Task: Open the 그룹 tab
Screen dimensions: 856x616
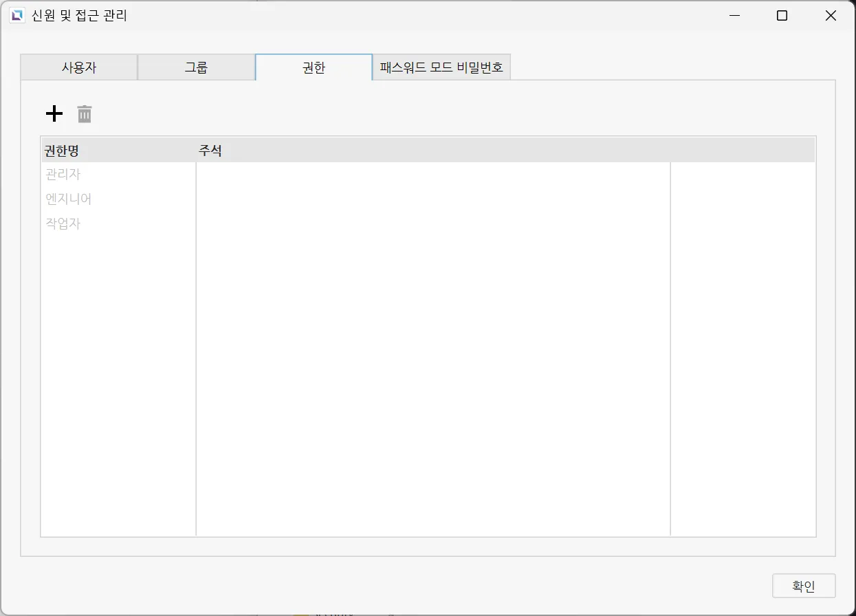Action: (197, 68)
